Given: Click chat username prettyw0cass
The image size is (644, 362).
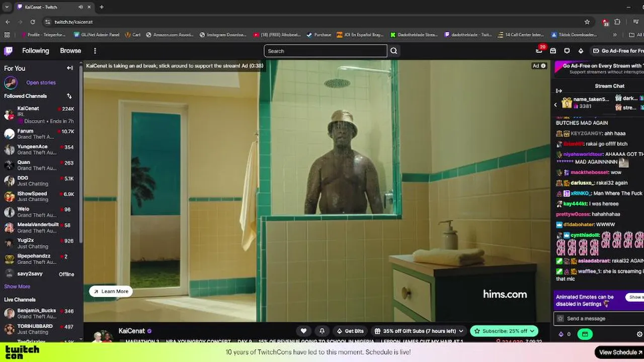Looking at the screenshot, I should pyautogui.click(x=573, y=214).
